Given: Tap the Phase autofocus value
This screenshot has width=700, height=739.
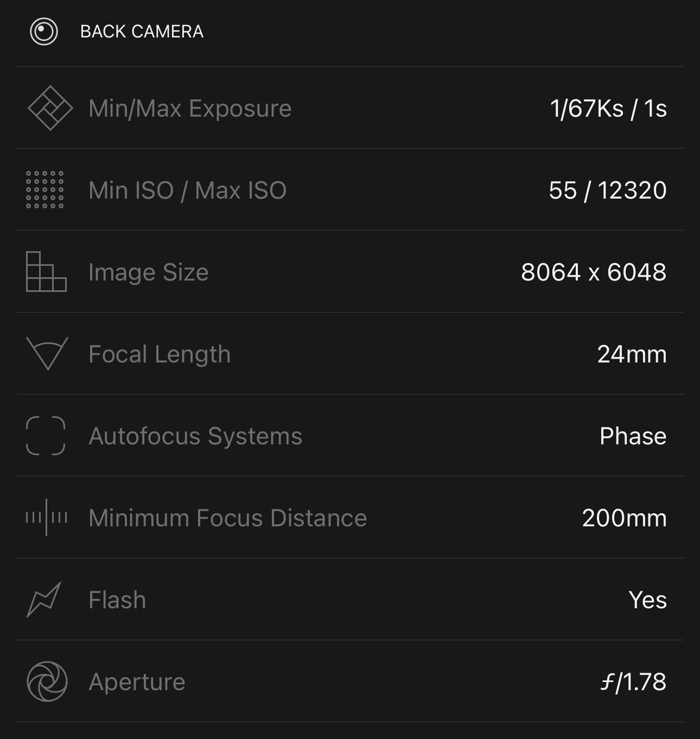Looking at the screenshot, I should pyautogui.click(x=633, y=436).
